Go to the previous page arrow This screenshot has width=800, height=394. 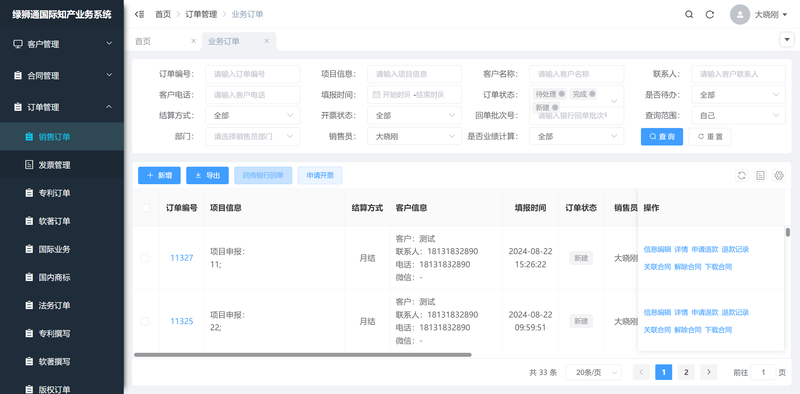pyautogui.click(x=641, y=372)
